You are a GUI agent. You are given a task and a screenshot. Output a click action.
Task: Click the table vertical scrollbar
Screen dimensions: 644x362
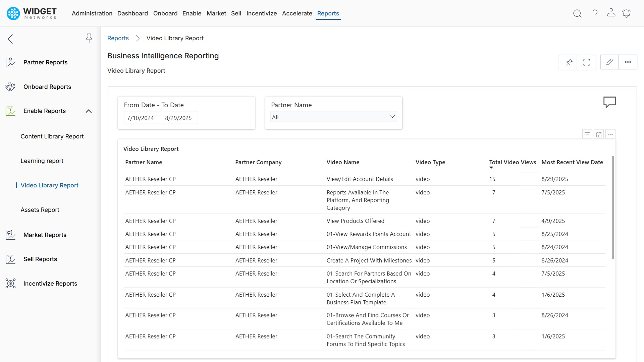612,208
